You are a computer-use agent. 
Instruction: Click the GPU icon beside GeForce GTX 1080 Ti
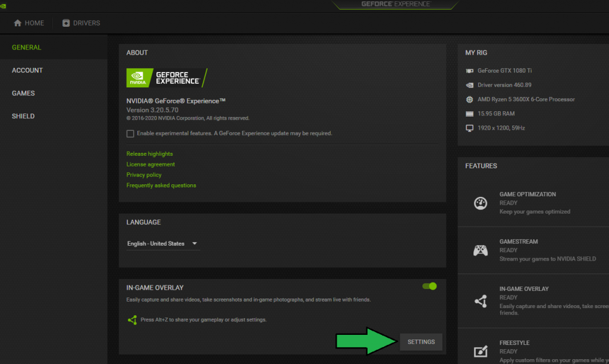pyautogui.click(x=470, y=71)
